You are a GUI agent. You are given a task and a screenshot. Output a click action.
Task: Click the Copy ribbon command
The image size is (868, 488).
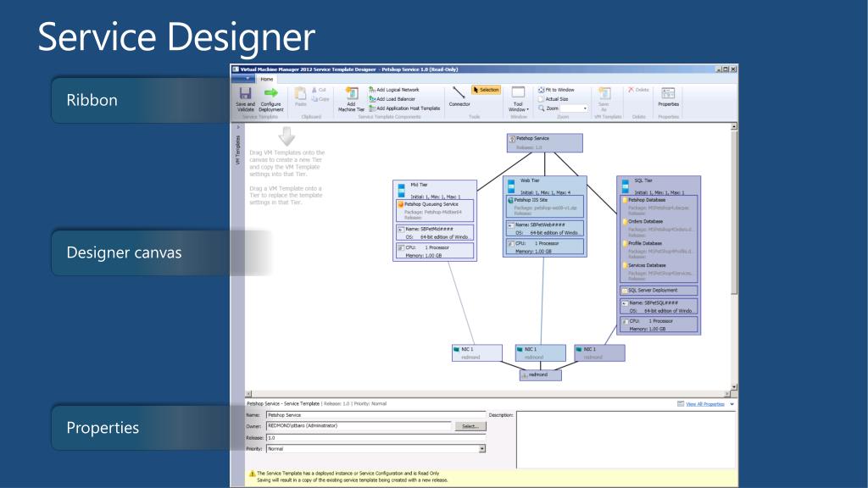(x=320, y=99)
